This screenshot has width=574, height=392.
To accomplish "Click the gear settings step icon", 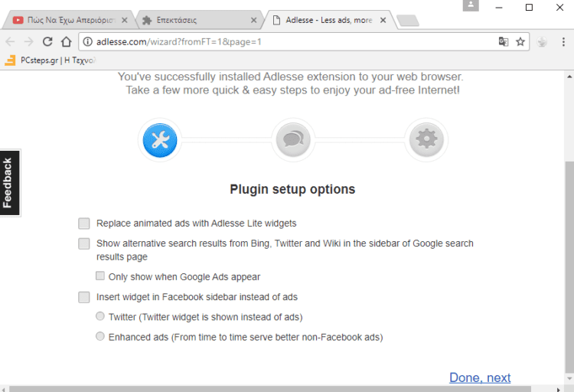I will (x=426, y=140).
